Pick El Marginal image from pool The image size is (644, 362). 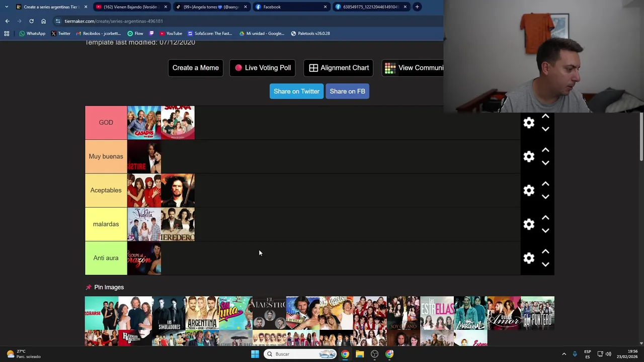coord(470,313)
